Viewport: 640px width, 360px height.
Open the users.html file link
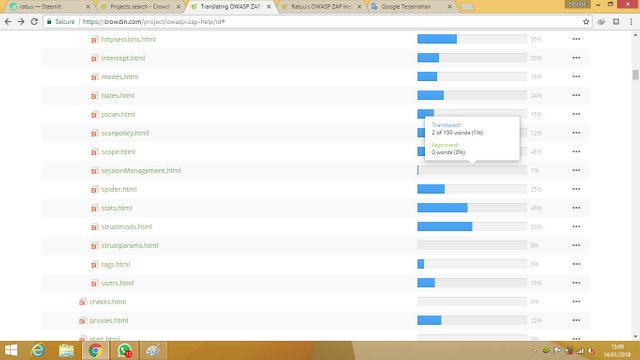pyautogui.click(x=118, y=283)
